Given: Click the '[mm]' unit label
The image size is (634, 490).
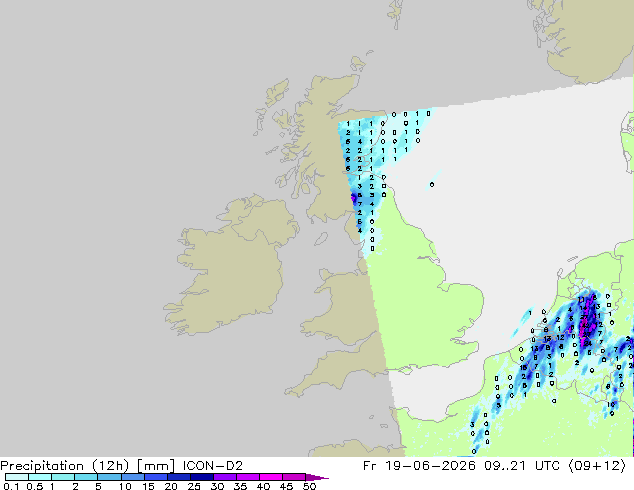Looking at the screenshot, I should point(156,466).
